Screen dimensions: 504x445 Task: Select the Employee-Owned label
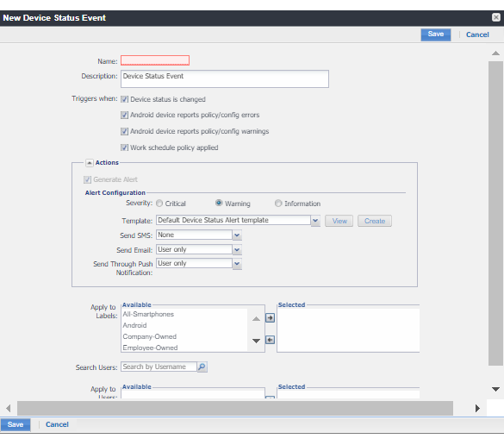click(x=150, y=348)
